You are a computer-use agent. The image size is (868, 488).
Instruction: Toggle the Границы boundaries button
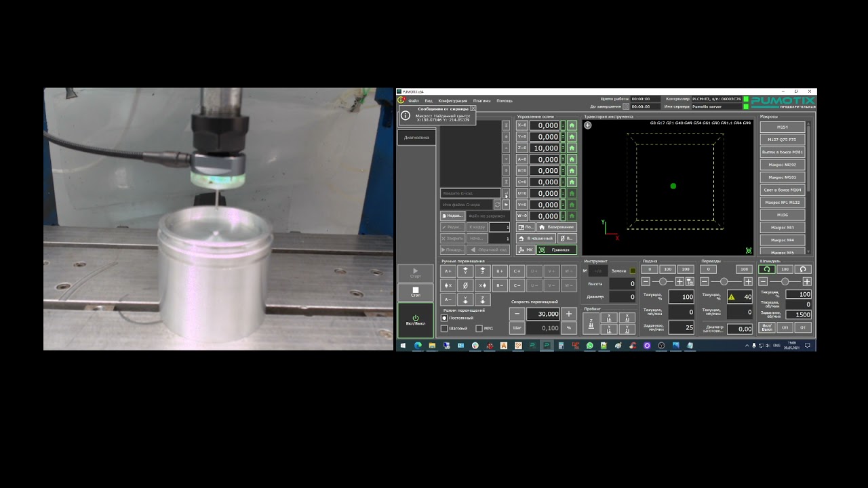pos(557,249)
